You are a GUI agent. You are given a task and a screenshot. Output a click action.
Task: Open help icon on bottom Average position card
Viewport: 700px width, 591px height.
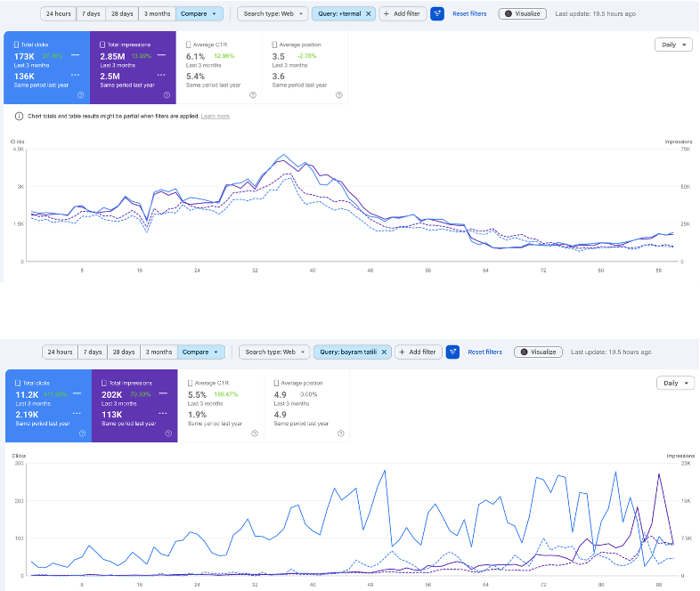coord(340,433)
